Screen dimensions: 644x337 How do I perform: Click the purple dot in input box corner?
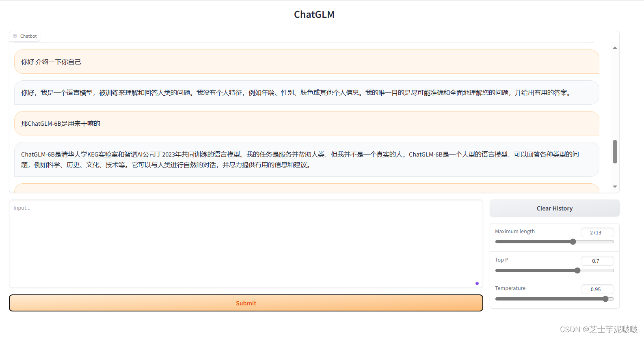click(x=477, y=283)
